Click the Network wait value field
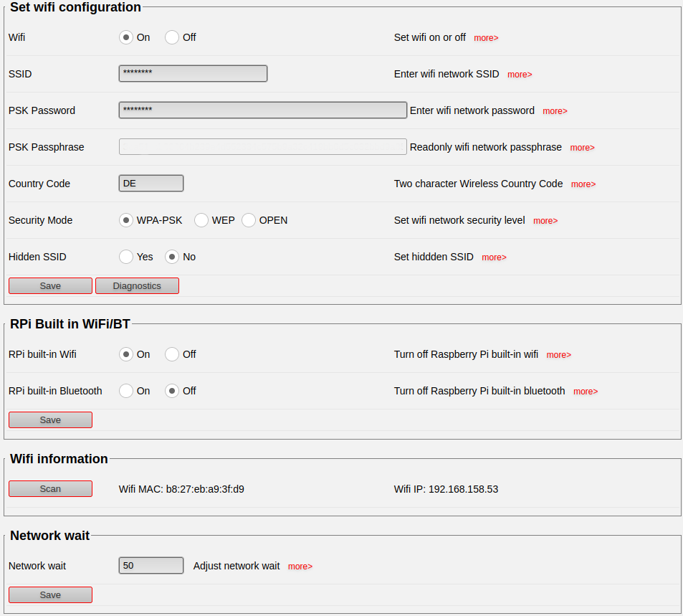The image size is (683, 616). point(151,565)
